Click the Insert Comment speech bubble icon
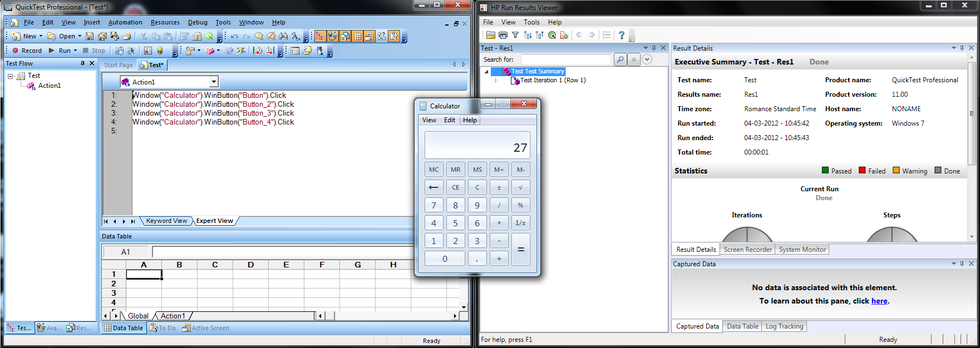Screen dimensions: 980x348 259,36
